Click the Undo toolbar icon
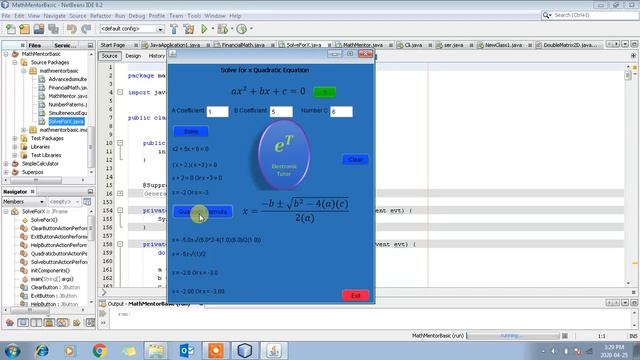640x360 pixels. tap(72, 29)
